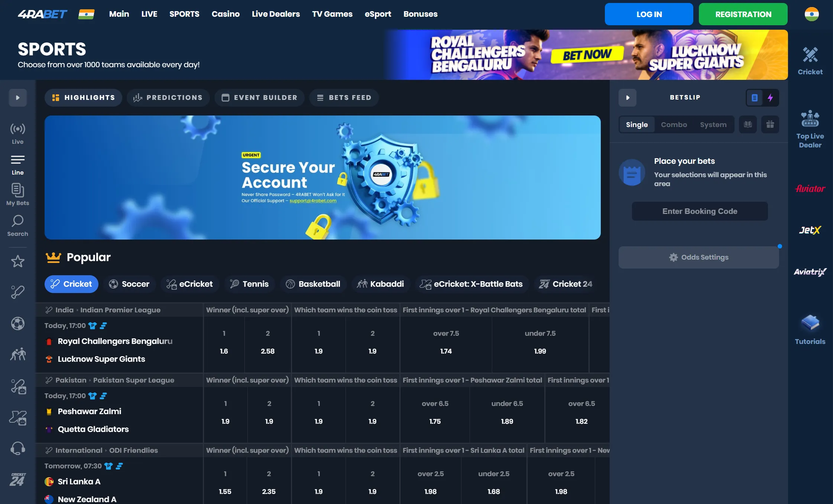833x504 pixels.
Task: Open headset support icon in sidebar
Action: tap(17, 449)
